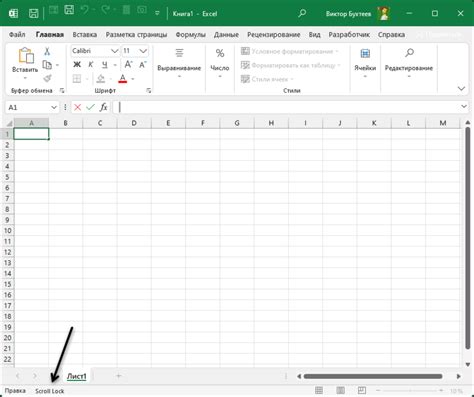Open Буфер обмена dialog launcher

point(62,90)
